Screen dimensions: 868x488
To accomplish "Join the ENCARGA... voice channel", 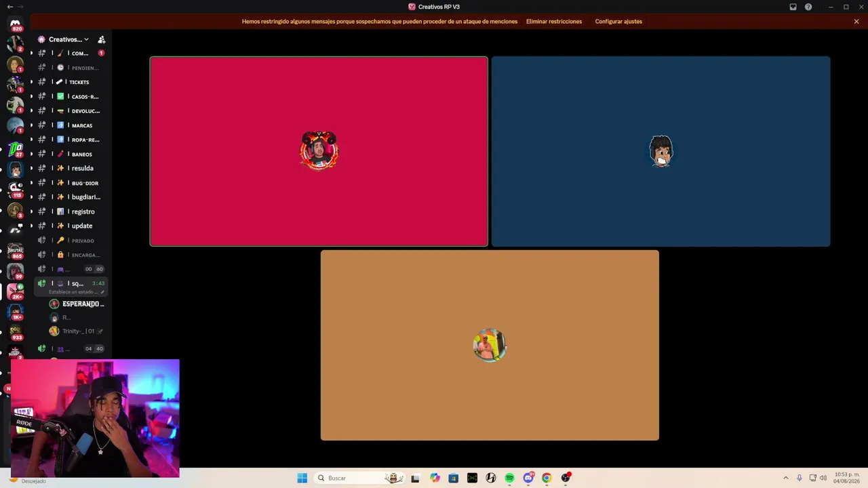I will [x=71, y=255].
